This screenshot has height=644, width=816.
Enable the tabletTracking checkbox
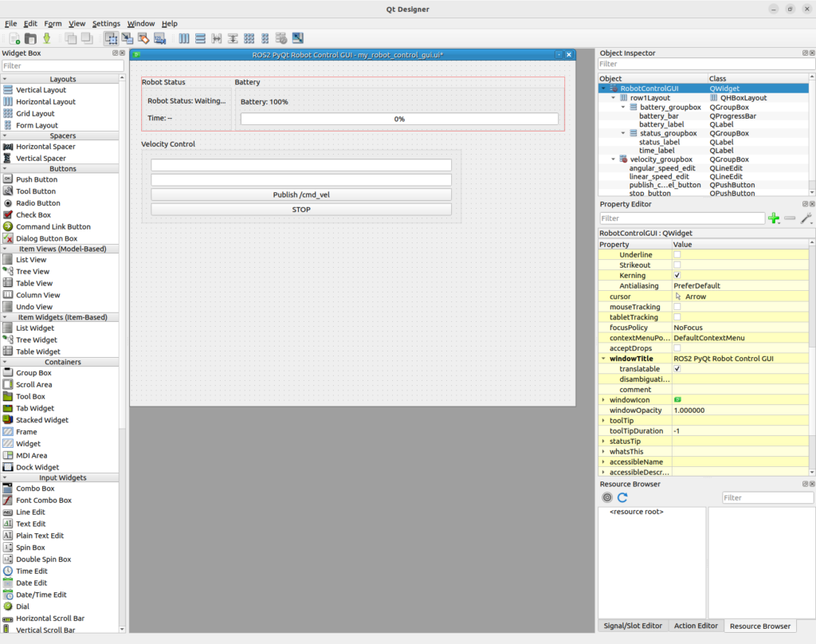677,317
